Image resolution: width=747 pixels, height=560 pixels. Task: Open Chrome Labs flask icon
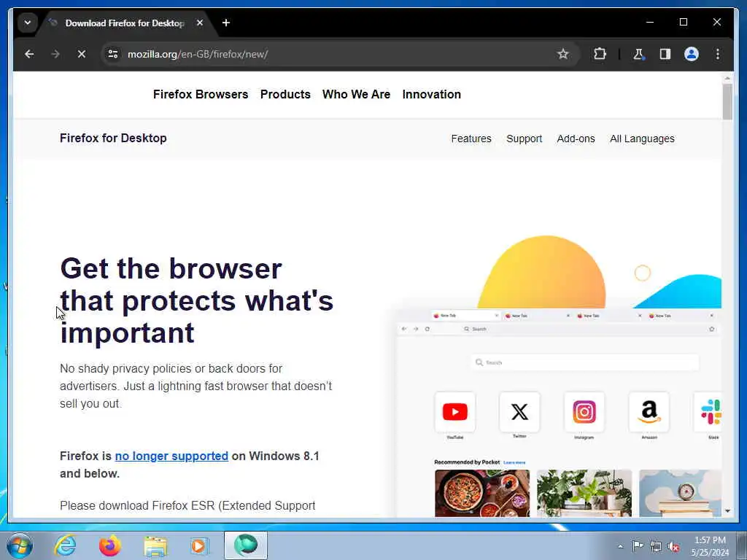point(638,54)
